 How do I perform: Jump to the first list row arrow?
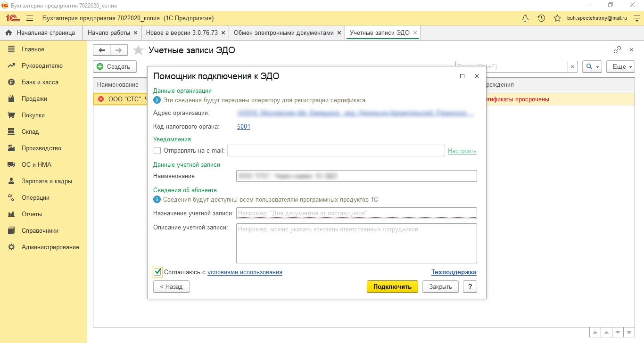tap(595, 332)
